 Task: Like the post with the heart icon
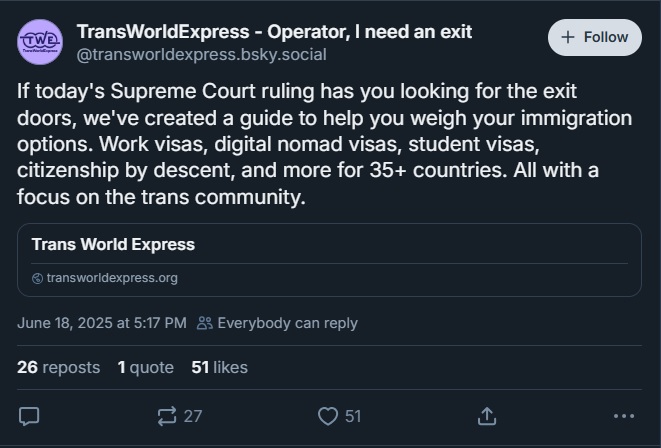(327, 415)
